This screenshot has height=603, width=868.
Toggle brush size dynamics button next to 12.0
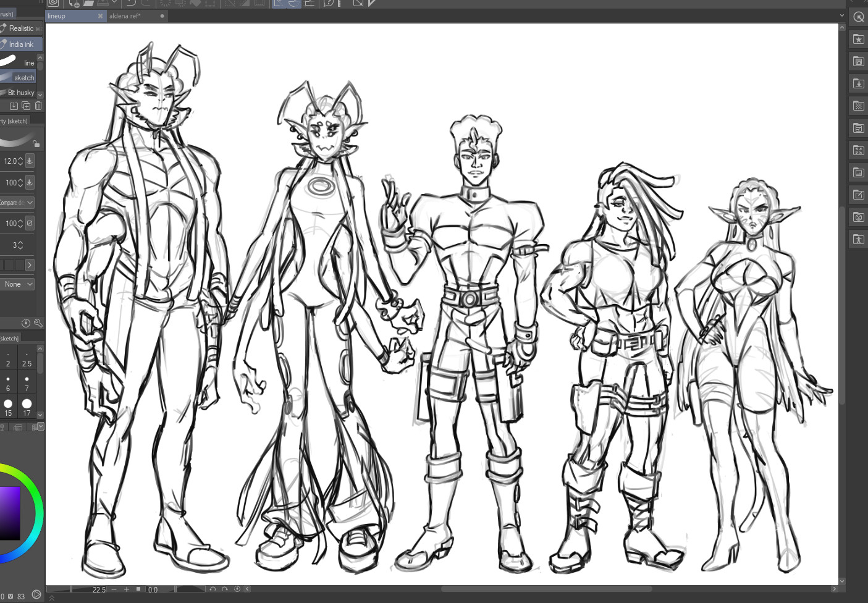30,161
